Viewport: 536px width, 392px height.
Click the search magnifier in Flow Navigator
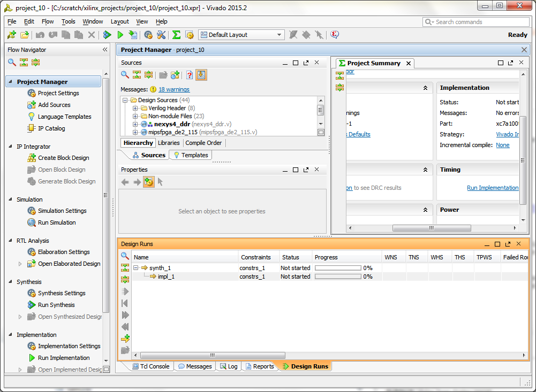pyautogui.click(x=12, y=63)
